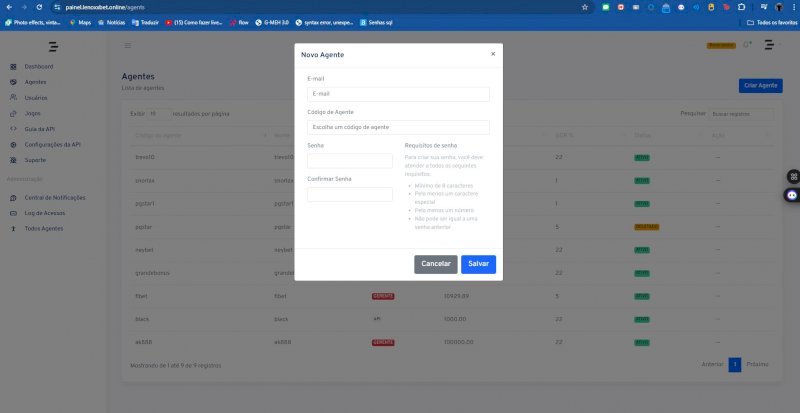The image size is (800, 413).
Task: Click the Próximo pagination link
Action: point(757,365)
